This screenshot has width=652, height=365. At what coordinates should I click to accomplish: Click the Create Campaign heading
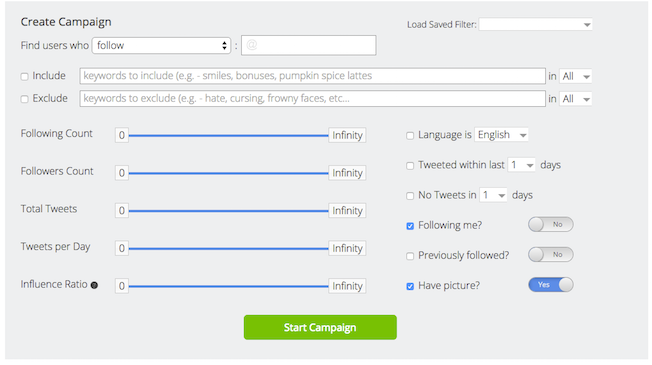[66, 22]
